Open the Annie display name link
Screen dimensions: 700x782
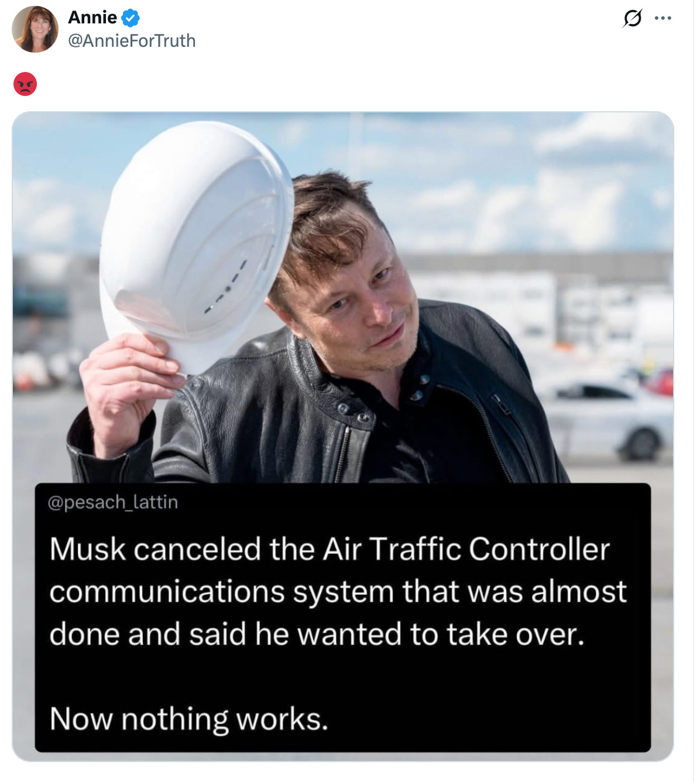(x=92, y=18)
